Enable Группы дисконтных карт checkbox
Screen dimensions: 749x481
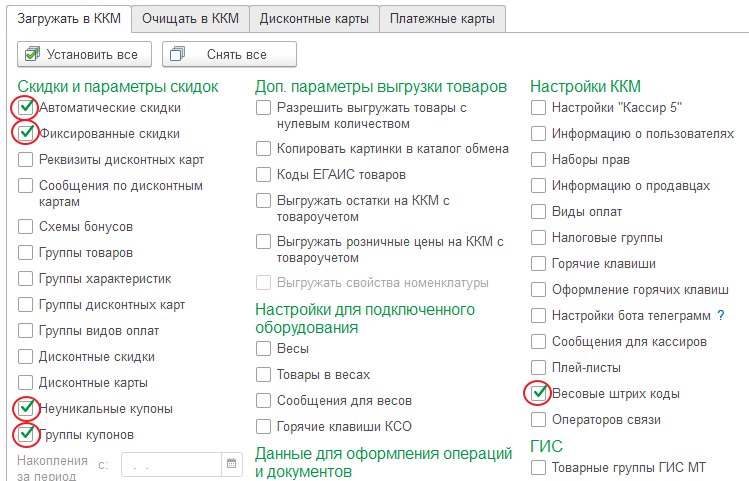pos(25,304)
